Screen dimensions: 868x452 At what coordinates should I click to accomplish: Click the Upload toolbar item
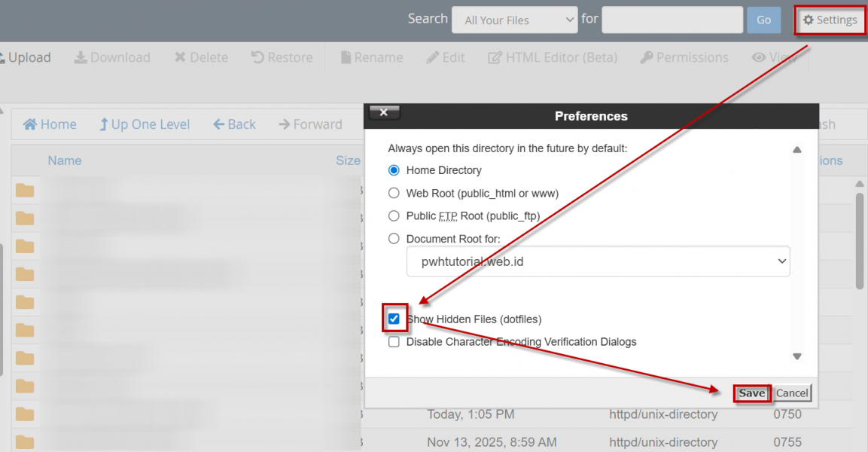[x=29, y=57]
